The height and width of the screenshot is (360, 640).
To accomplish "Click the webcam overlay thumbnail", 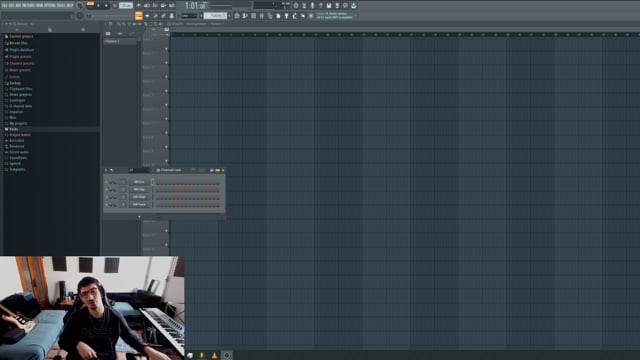I will pos(92,308).
